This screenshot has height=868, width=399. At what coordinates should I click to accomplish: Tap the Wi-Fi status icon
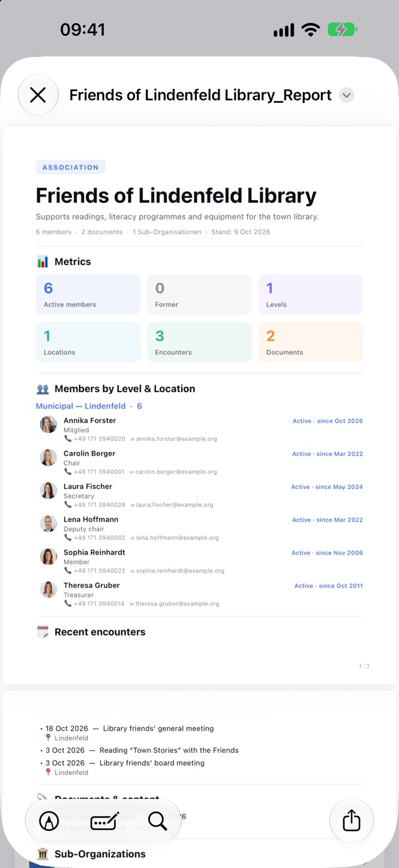[x=311, y=30]
